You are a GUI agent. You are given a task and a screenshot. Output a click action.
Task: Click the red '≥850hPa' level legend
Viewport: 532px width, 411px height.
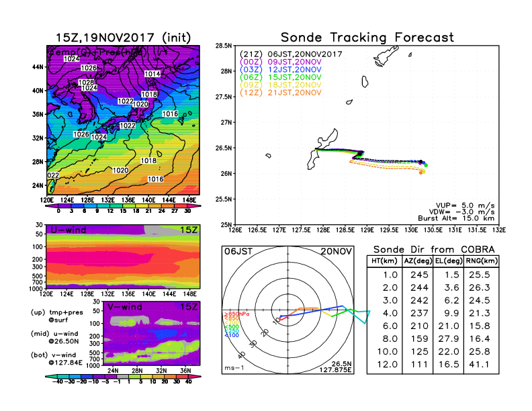pos(236,314)
